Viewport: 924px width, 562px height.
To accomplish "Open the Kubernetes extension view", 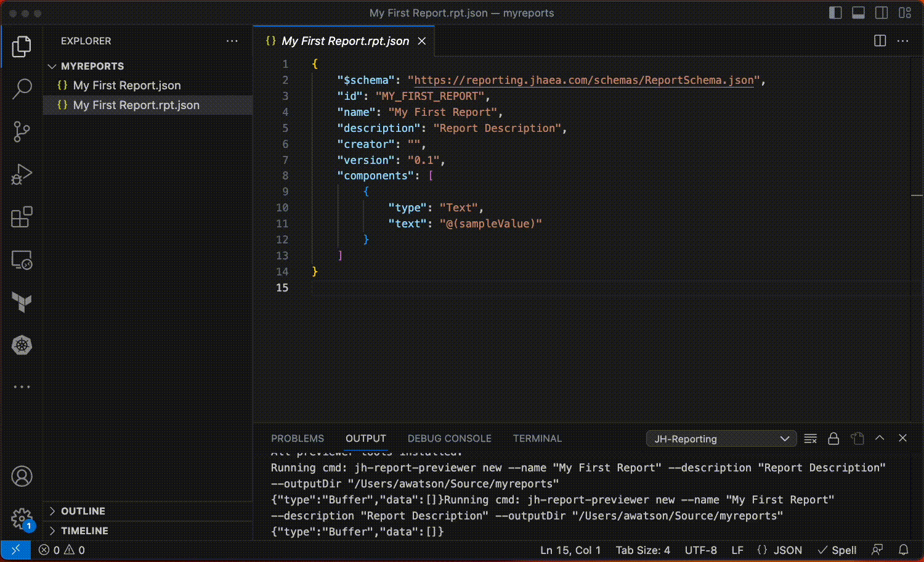I will tap(22, 345).
